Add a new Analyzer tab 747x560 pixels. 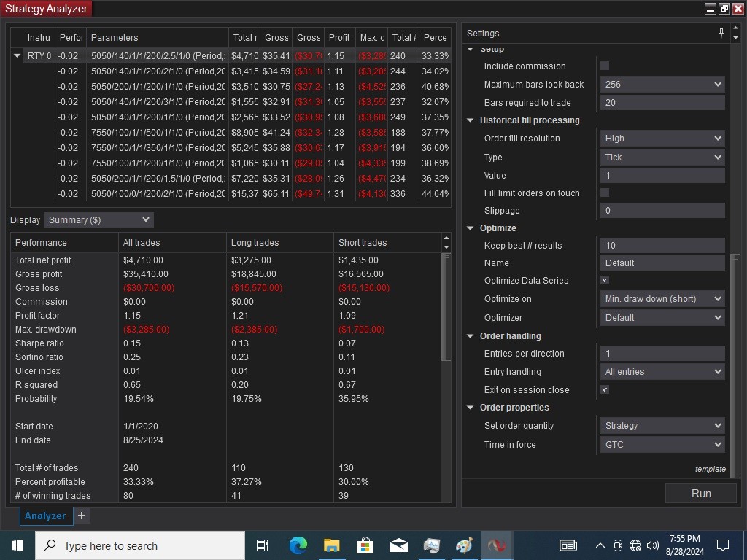82,516
